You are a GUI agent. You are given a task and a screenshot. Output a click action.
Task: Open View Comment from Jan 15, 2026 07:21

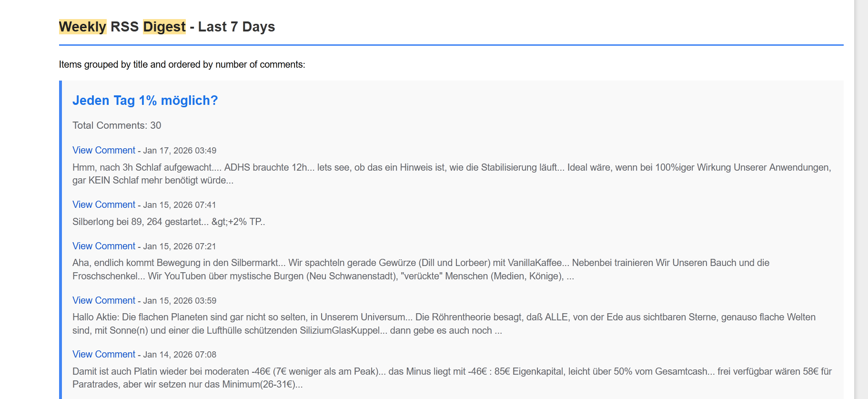(104, 246)
